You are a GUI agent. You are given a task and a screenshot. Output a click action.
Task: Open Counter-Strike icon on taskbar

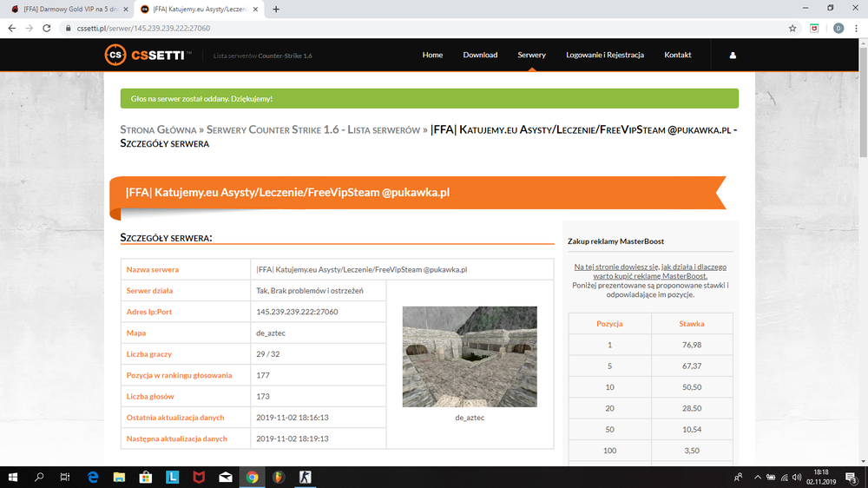click(305, 477)
